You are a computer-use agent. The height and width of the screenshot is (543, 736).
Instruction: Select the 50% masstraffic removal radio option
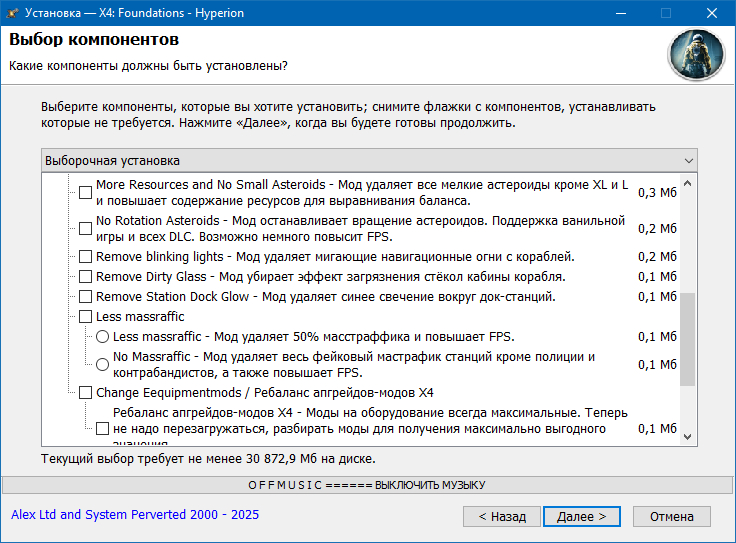[102, 337]
